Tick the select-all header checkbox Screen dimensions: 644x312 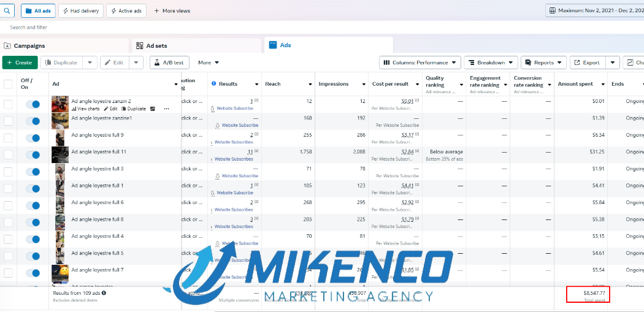(8, 84)
